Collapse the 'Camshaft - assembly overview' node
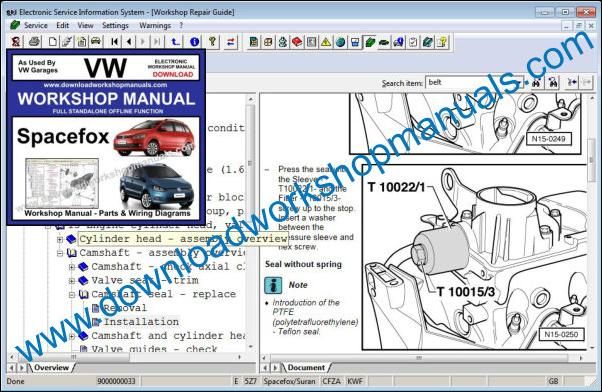The width and height of the screenshot is (602, 392). (60, 253)
